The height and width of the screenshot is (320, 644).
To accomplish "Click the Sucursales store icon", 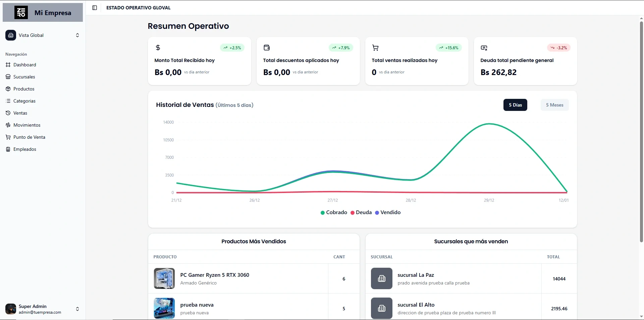I will pyautogui.click(x=8, y=77).
